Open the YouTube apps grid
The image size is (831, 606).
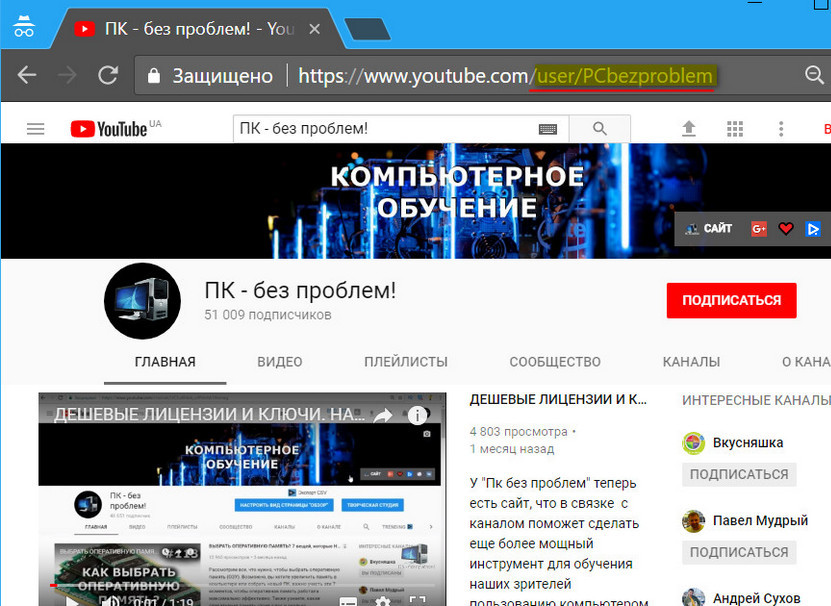[x=735, y=129]
